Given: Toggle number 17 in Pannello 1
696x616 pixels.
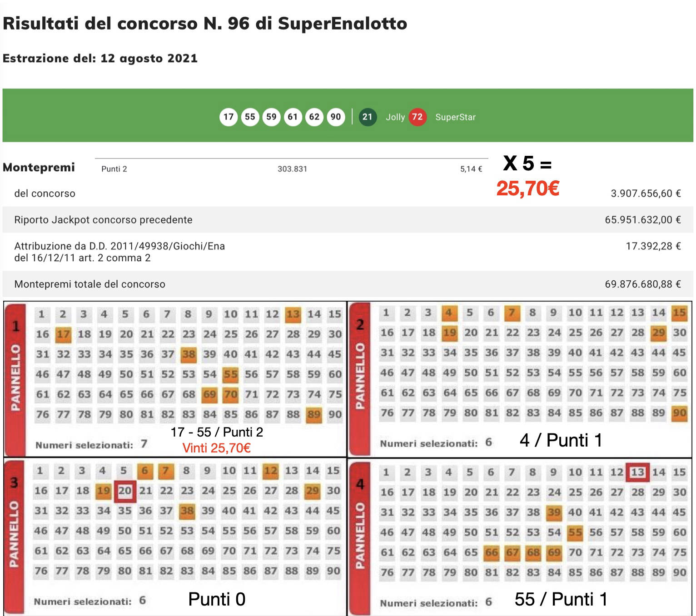Looking at the screenshot, I should [x=63, y=334].
